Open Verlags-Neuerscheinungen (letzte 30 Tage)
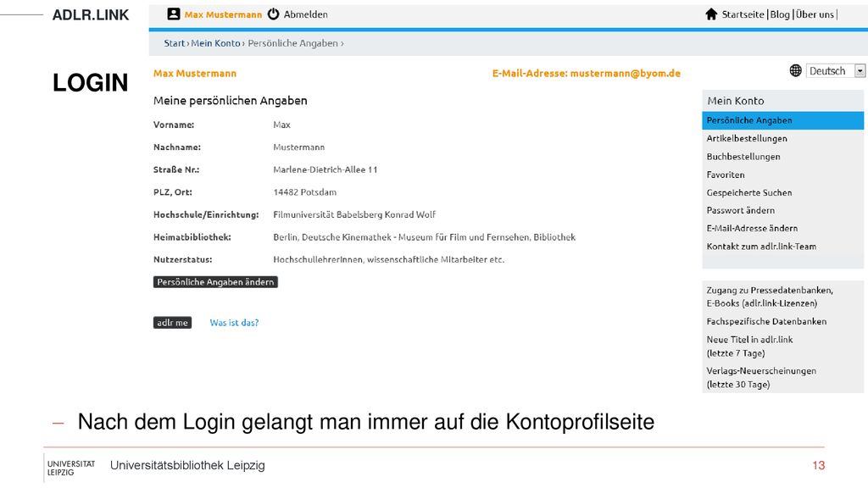The width and height of the screenshot is (868, 488). click(x=761, y=377)
